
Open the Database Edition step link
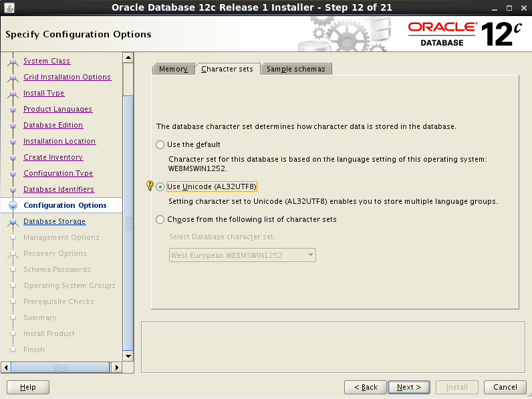pos(53,125)
